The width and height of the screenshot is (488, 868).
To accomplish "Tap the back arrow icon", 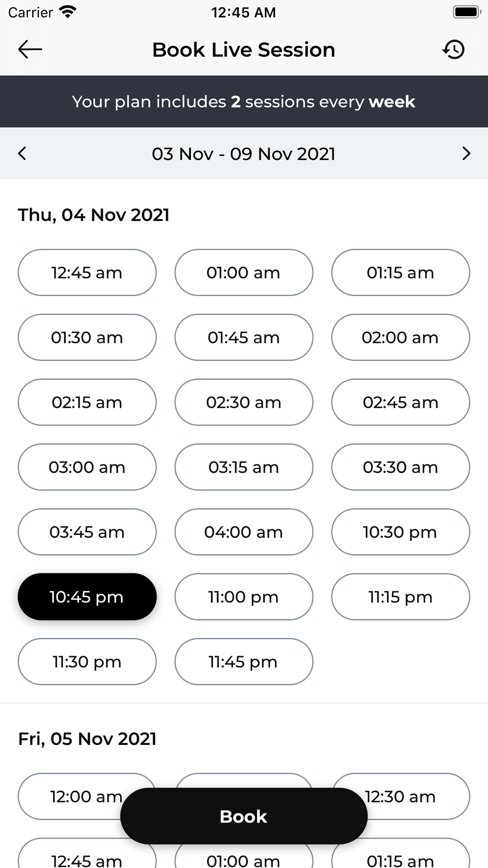I will (30, 49).
